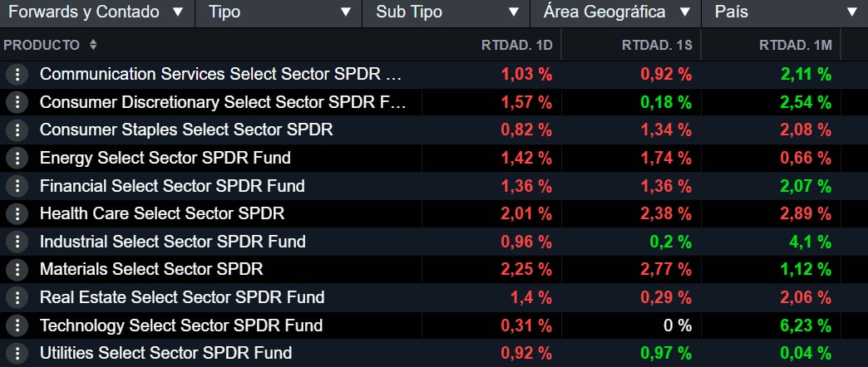
Task: Click 0 % weekly return of Technology
Action: (x=678, y=325)
